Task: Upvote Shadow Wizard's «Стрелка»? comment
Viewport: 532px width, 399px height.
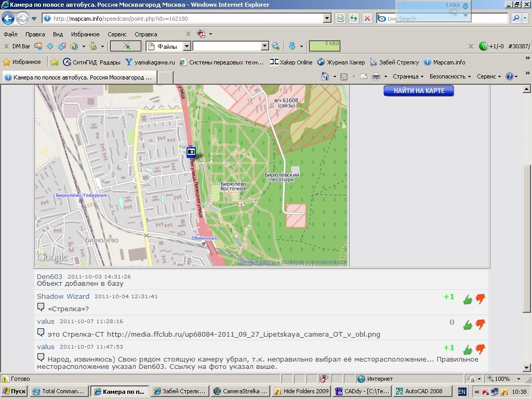Action: coord(468,299)
